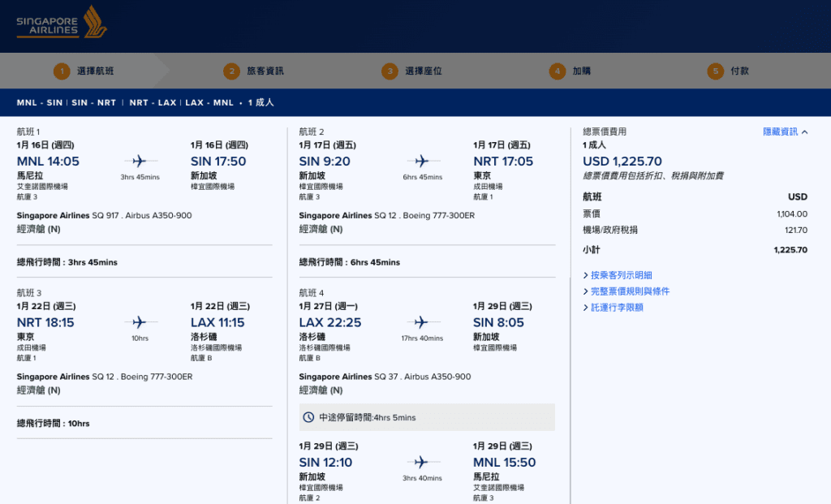Click arrival time SIN 17:50
Image resolution: width=831 pixels, height=504 pixels.
218,162
